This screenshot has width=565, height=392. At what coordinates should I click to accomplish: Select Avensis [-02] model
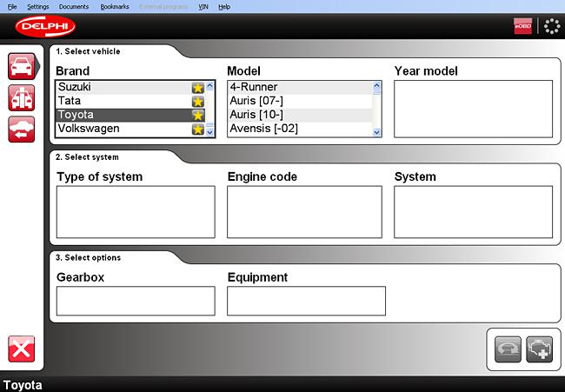coord(300,129)
